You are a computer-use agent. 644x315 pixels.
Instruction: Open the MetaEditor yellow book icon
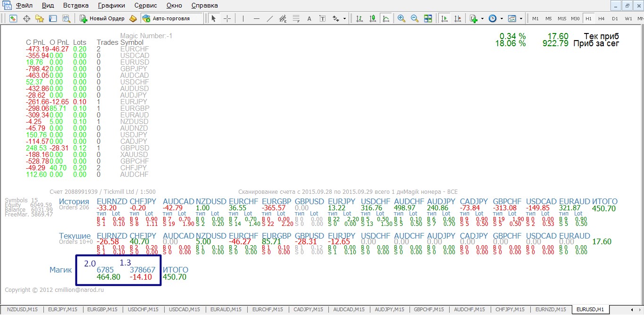[x=134, y=18]
